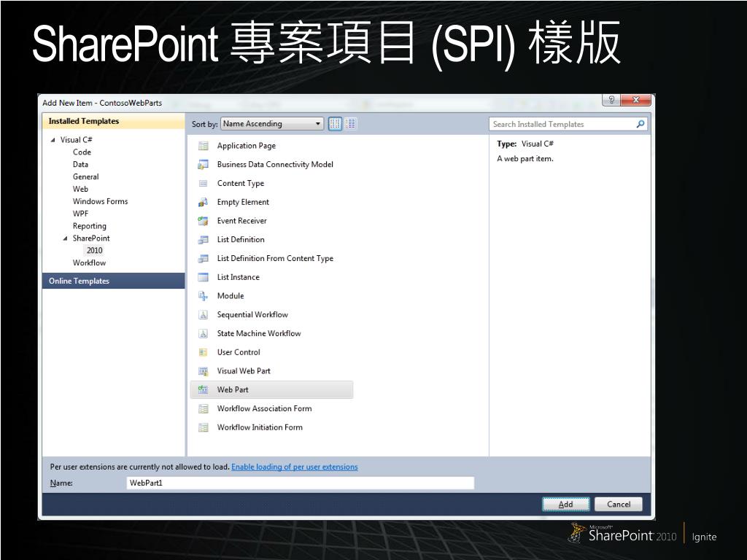Image resolution: width=747 pixels, height=560 pixels.
Task: Click the State Machine Workflow icon
Action: pos(204,333)
